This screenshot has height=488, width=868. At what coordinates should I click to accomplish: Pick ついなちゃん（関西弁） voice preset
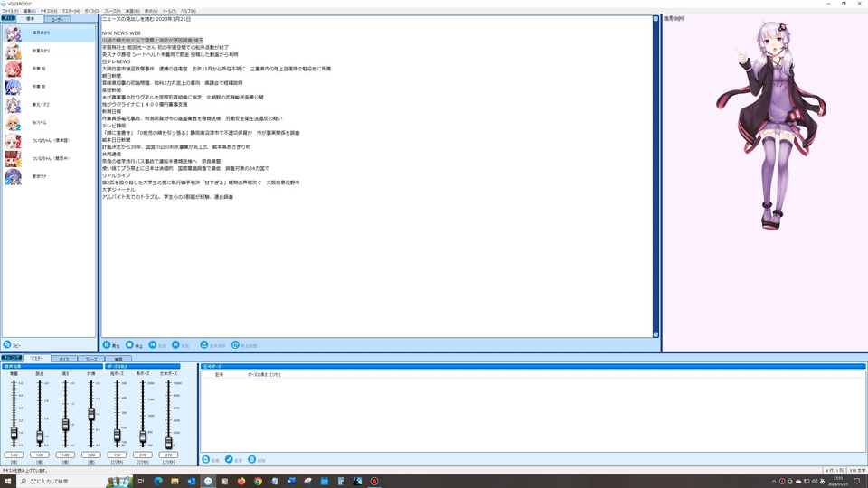click(13, 159)
